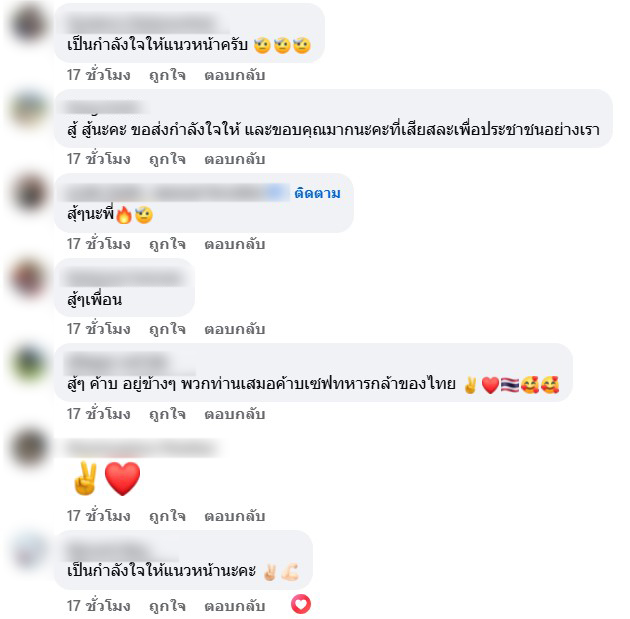Image resolution: width=630 pixels, height=619 pixels.
Task: Click the large red heart emoji in comment
Action: tap(123, 478)
